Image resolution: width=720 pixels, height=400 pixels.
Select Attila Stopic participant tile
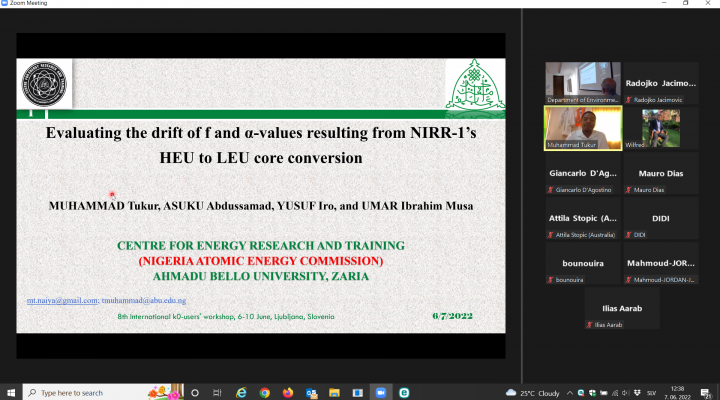(x=583, y=218)
